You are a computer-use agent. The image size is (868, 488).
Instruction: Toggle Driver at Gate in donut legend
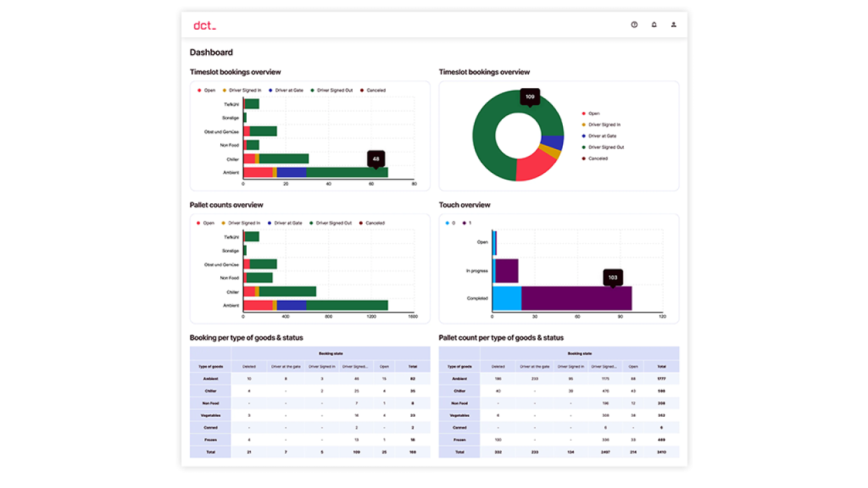601,136
